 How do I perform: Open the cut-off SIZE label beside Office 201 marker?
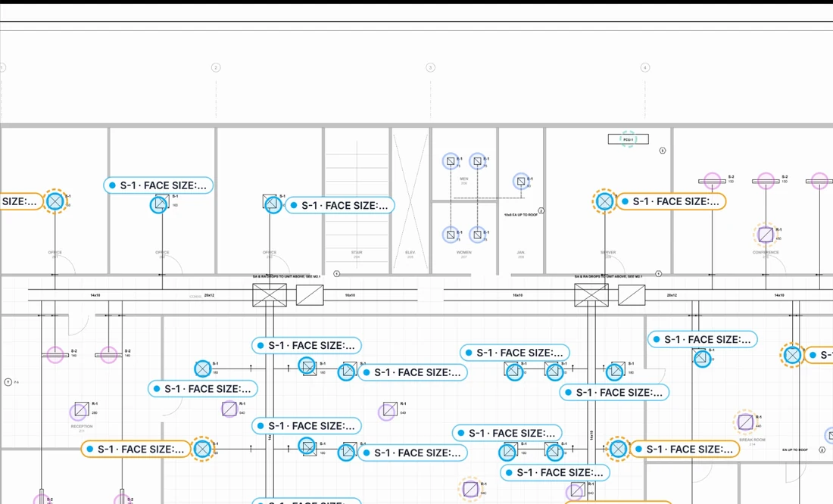[x=20, y=201]
